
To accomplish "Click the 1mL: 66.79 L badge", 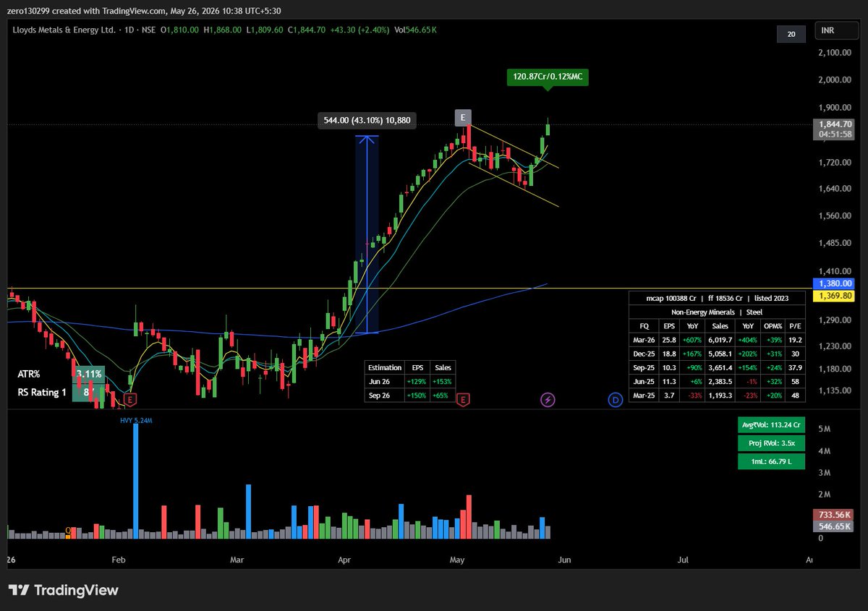I will tap(771, 461).
